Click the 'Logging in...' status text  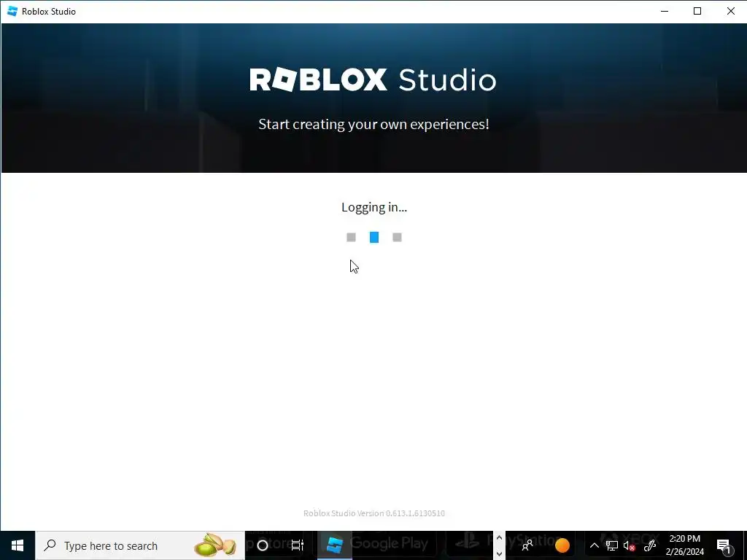click(x=374, y=207)
